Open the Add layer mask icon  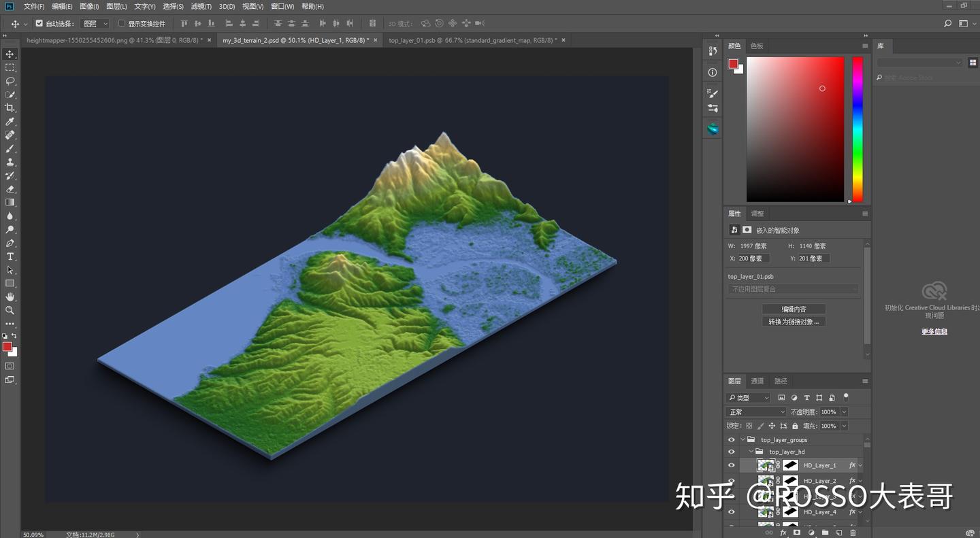click(797, 533)
